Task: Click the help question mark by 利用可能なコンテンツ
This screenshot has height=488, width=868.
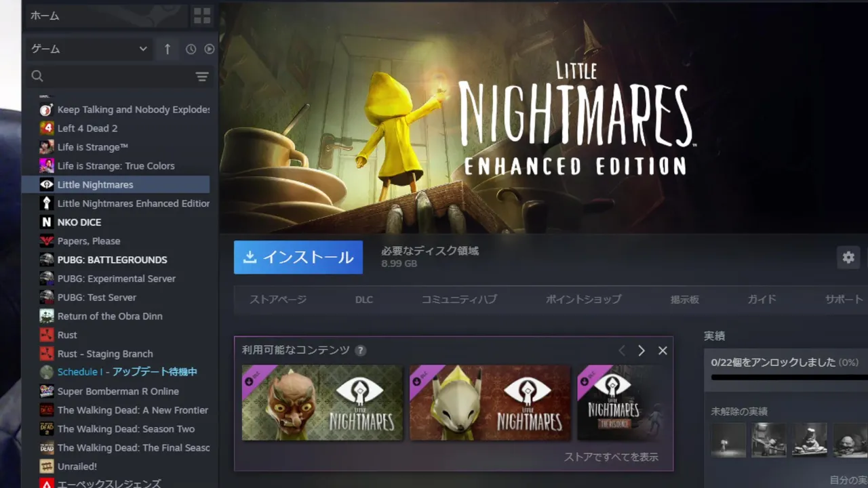Action: [361, 350]
